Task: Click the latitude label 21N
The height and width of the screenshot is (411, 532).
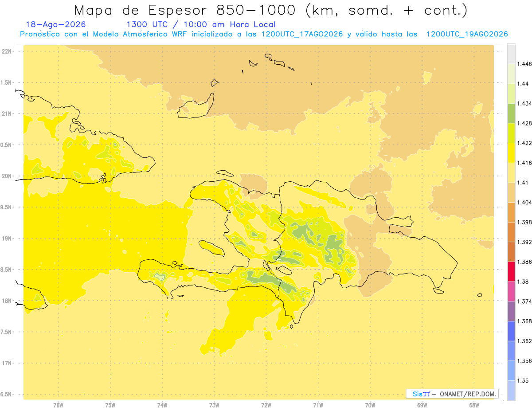Action: [x=6, y=114]
